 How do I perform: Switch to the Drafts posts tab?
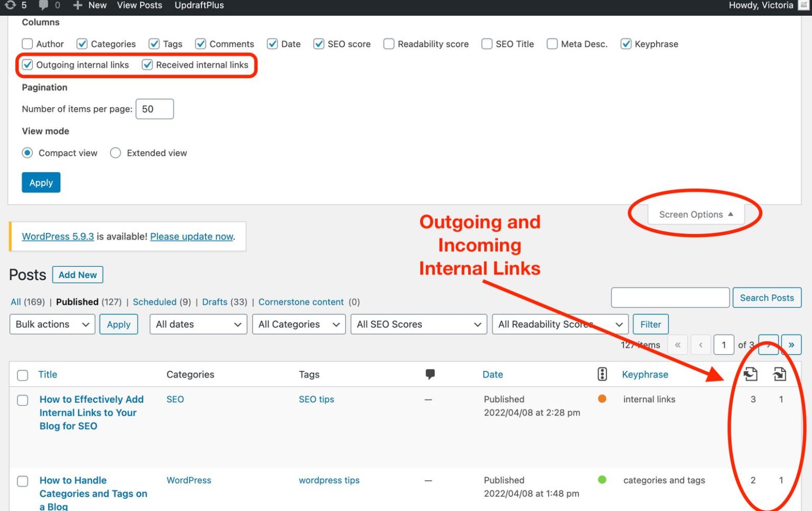[215, 302]
